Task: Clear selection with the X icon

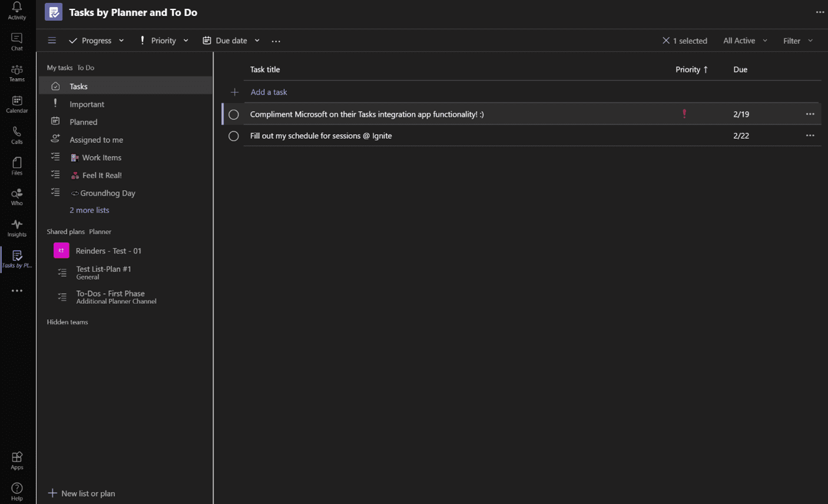Action: click(665, 41)
